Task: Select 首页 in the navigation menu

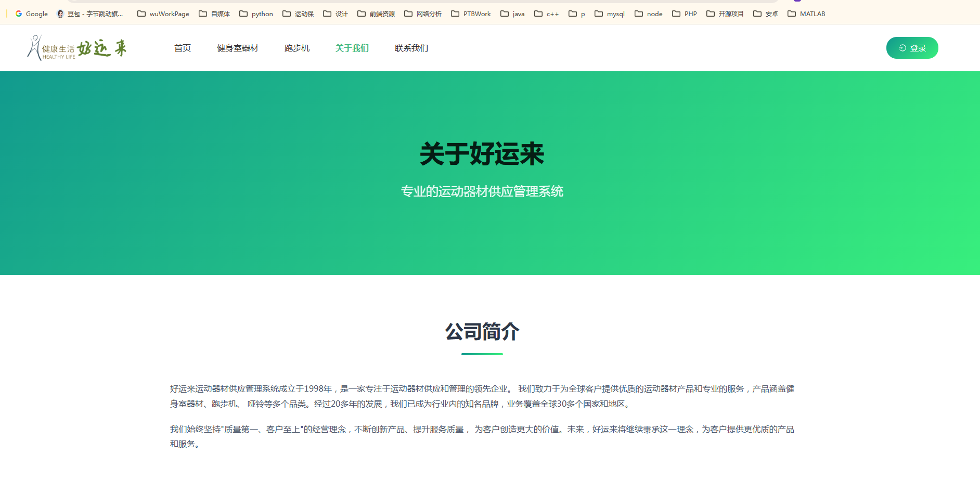Action: 183,47
